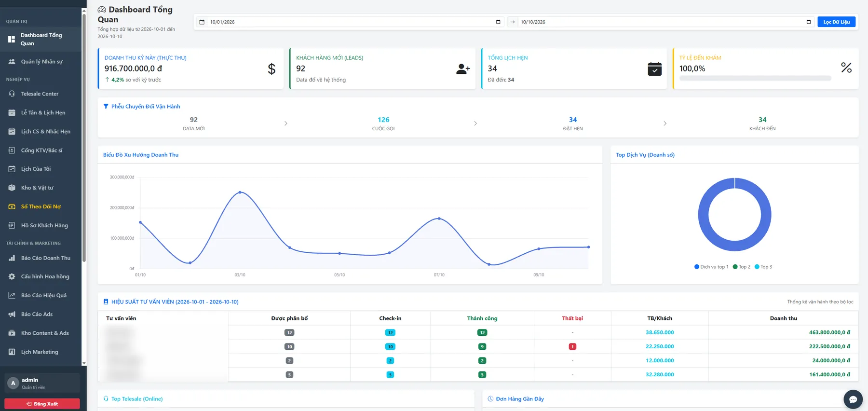
Task: Click the Tổng Lịch Hẹn calendar-check icon
Action: (x=654, y=69)
